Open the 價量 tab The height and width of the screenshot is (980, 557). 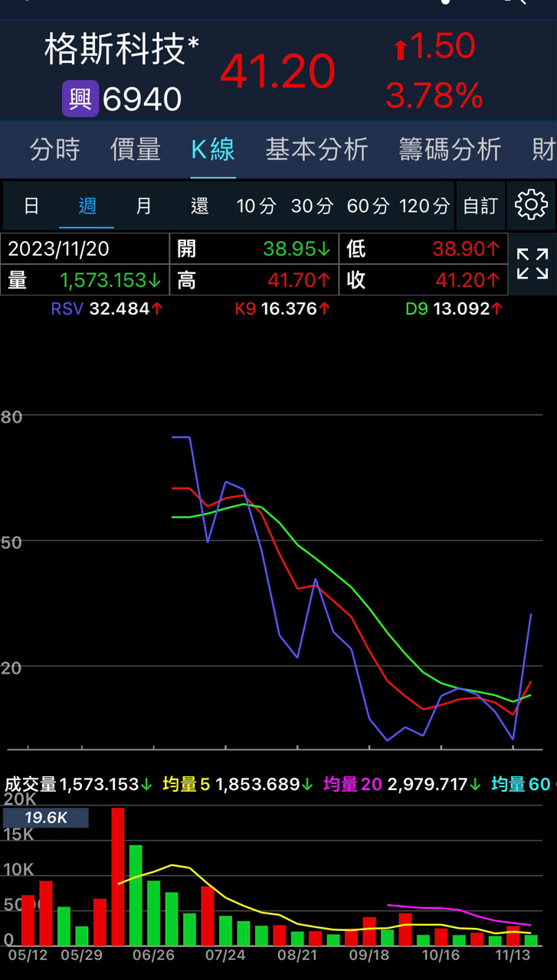coord(135,149)
